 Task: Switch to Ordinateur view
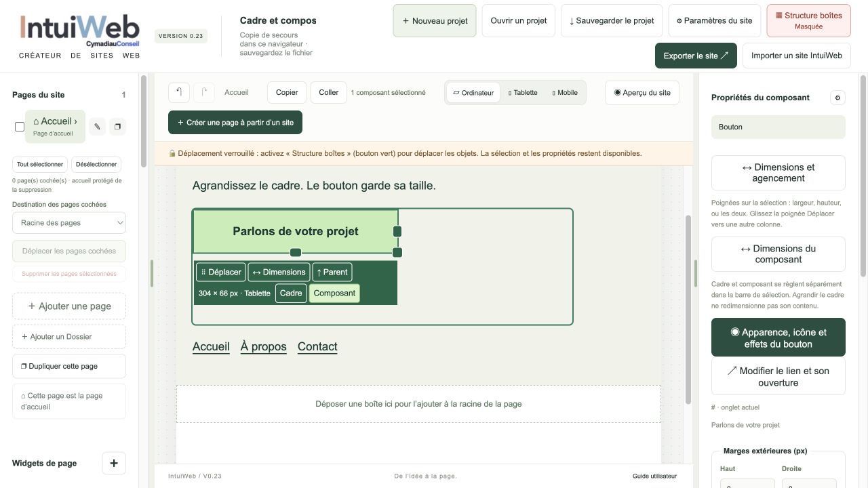[x=473, y=93]
